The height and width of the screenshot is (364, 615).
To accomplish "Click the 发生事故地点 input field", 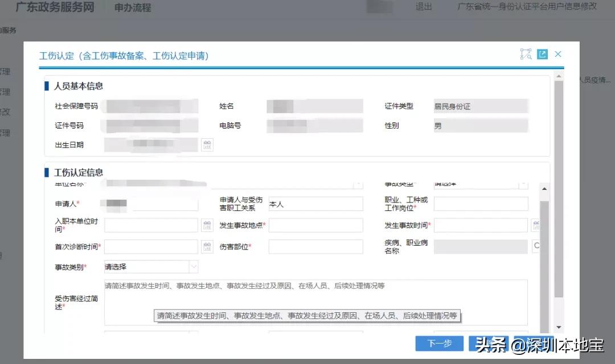I will tap(315, 225).
